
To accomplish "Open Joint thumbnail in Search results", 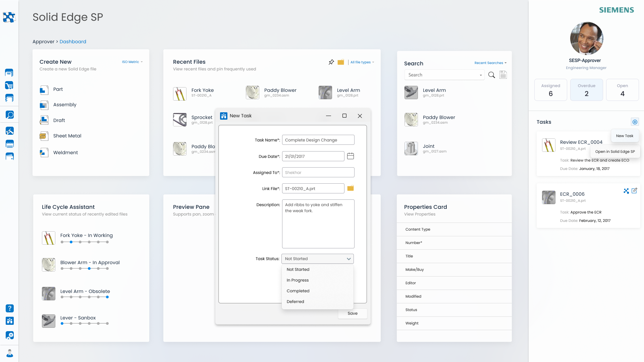I will 411,148.
